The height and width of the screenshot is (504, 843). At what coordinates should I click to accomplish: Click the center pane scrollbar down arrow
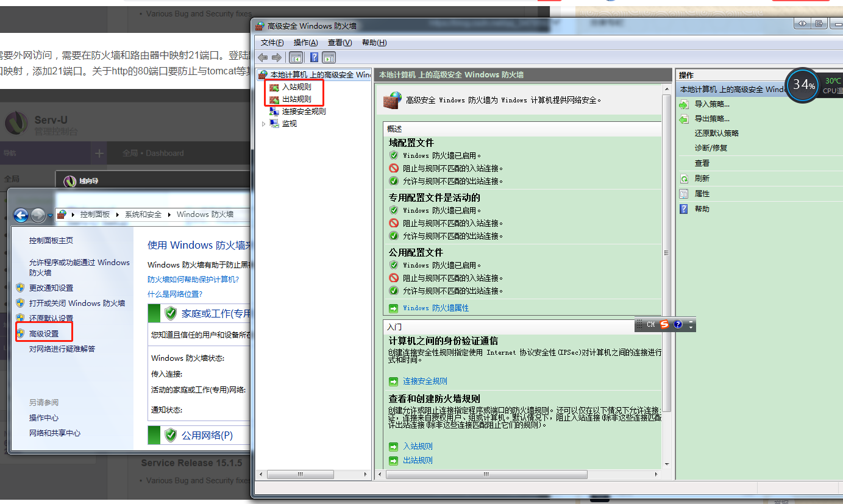[x=666, y=464]
